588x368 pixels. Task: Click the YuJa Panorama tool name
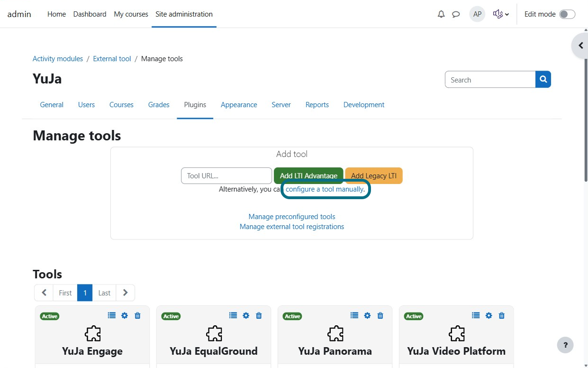pos(335,351)
